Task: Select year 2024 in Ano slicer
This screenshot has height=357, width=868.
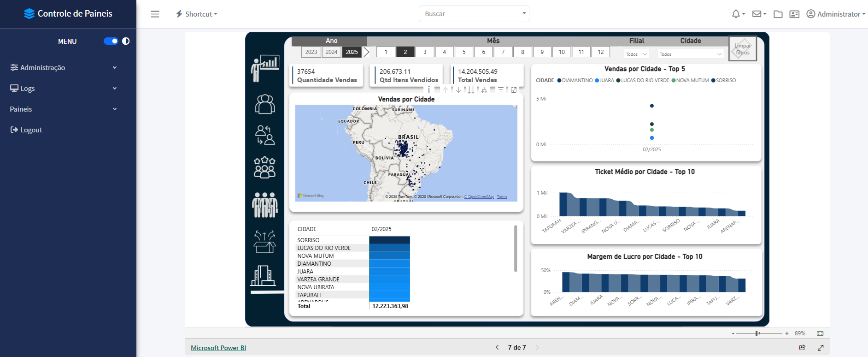Action: (x=331, y=52)
